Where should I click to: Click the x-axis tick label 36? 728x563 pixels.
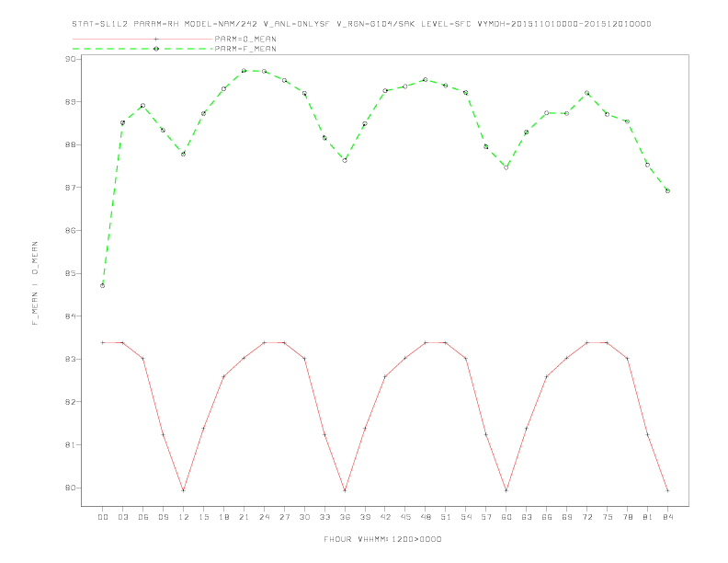345,517
